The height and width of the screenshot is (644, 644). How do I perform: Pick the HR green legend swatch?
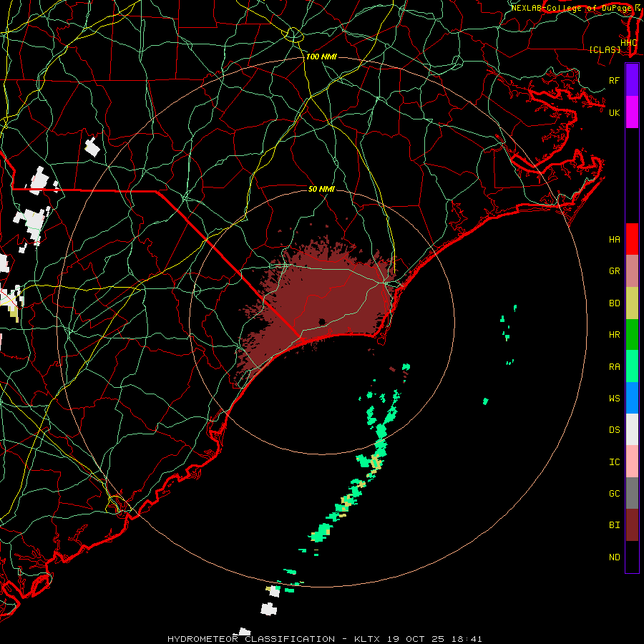[x=632, y=334]
